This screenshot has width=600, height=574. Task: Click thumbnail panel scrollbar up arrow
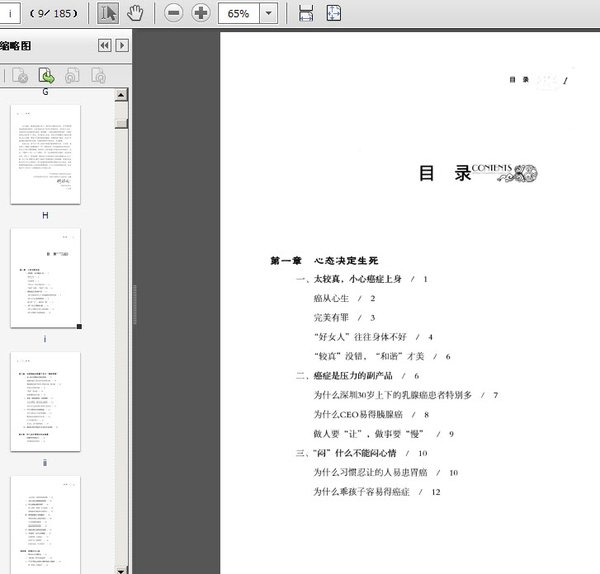(x=121, y=95)
